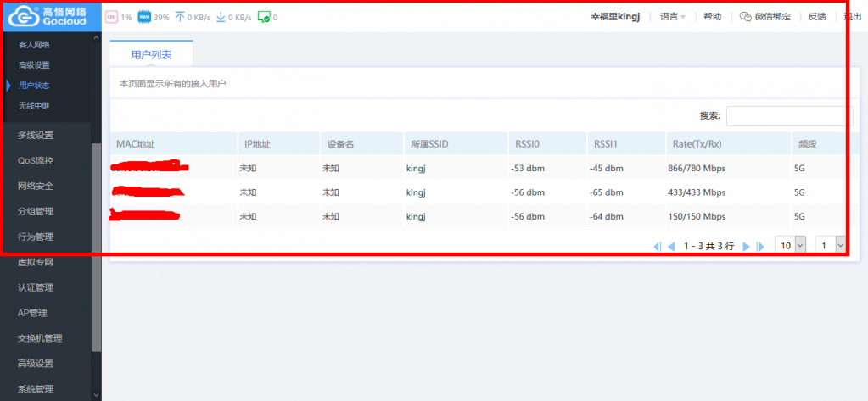Image resolution: width=868 pixels, height=401 pixels.
Task: Expand the QoS流控 sidebar menu
Action: point(36,160)
